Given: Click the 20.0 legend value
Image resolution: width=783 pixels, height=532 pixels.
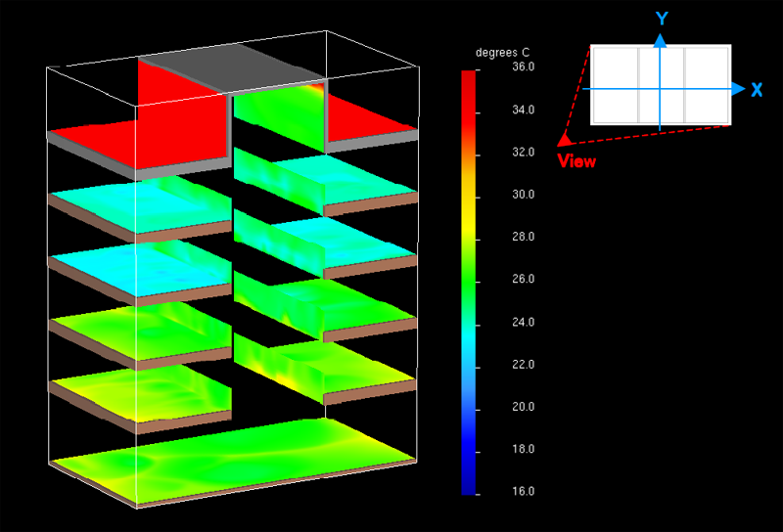Looking at the screenshot, I should click(x=523, y=407).
